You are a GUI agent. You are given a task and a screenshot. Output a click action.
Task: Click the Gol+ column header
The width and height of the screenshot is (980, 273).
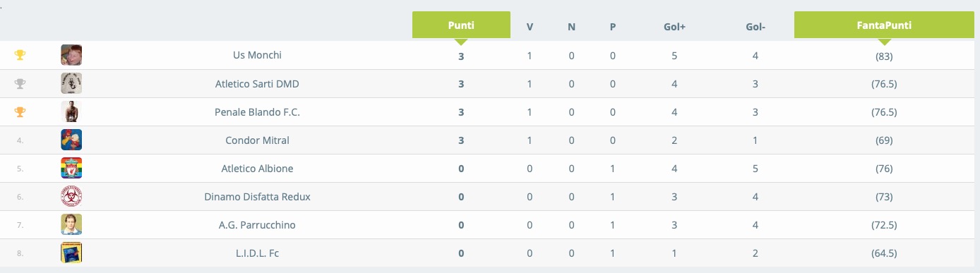[674, 28]
